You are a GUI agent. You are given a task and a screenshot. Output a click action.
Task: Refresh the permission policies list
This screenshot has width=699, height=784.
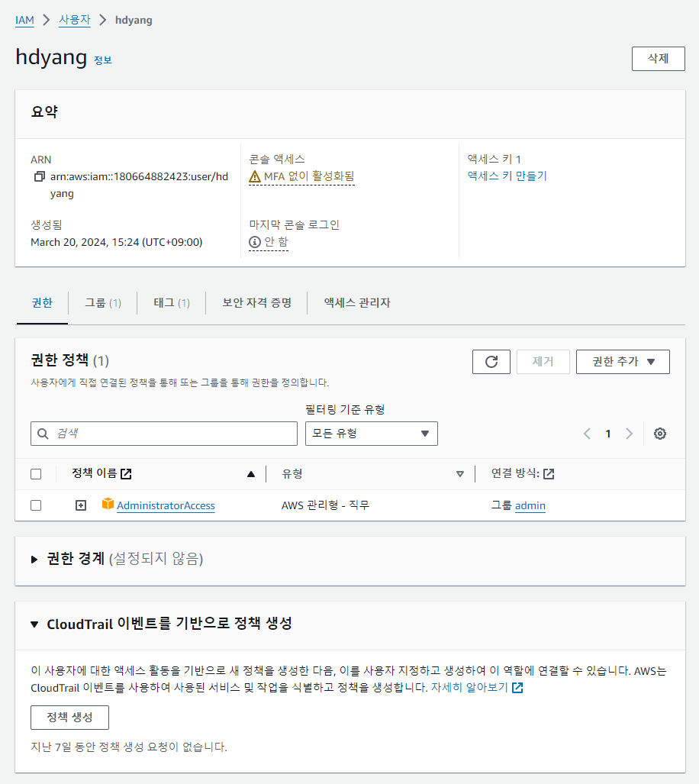pyautogui.click(x=491, y=362)
